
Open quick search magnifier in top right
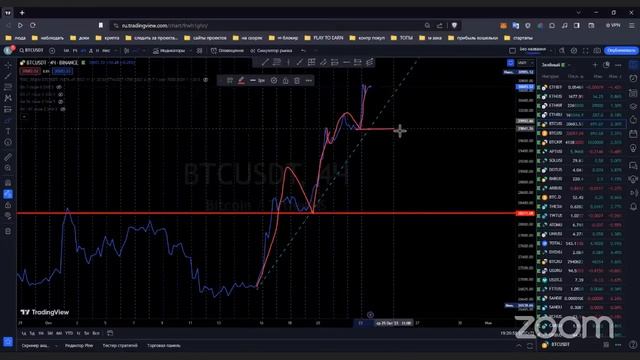click(x=562, y=51)
